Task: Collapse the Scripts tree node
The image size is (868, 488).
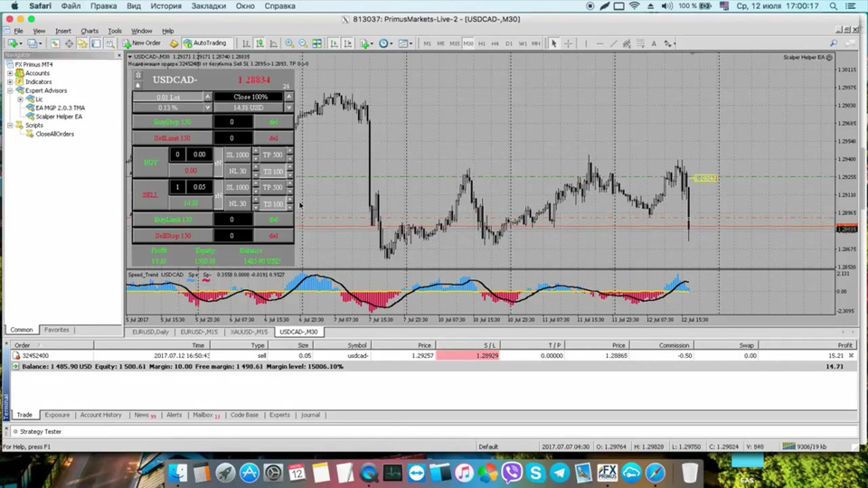Action: click(10, 126)
